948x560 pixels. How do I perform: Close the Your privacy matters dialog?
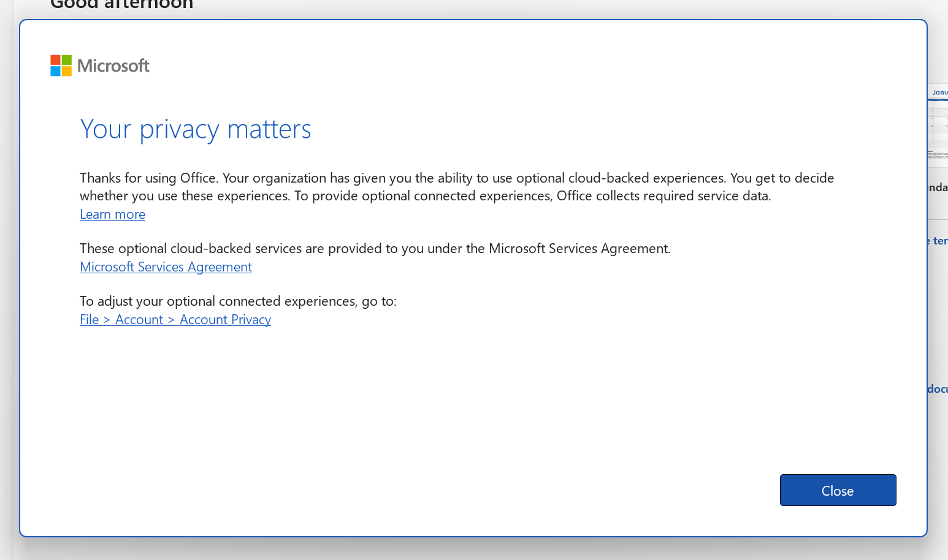(x=838, y=490)
